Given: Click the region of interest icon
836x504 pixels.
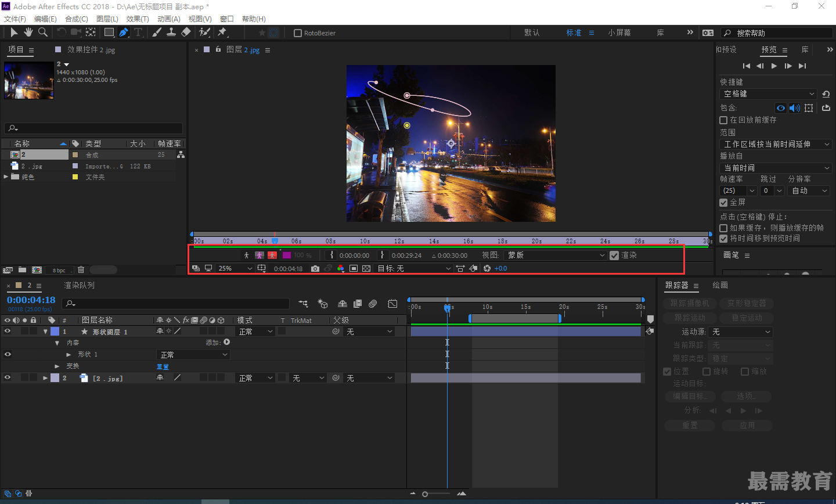Looking at the screenshot, I should click(354, 268).
